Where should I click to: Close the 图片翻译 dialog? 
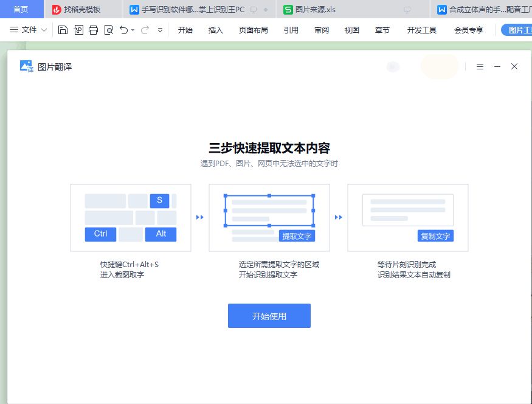[x=514, y=66]
